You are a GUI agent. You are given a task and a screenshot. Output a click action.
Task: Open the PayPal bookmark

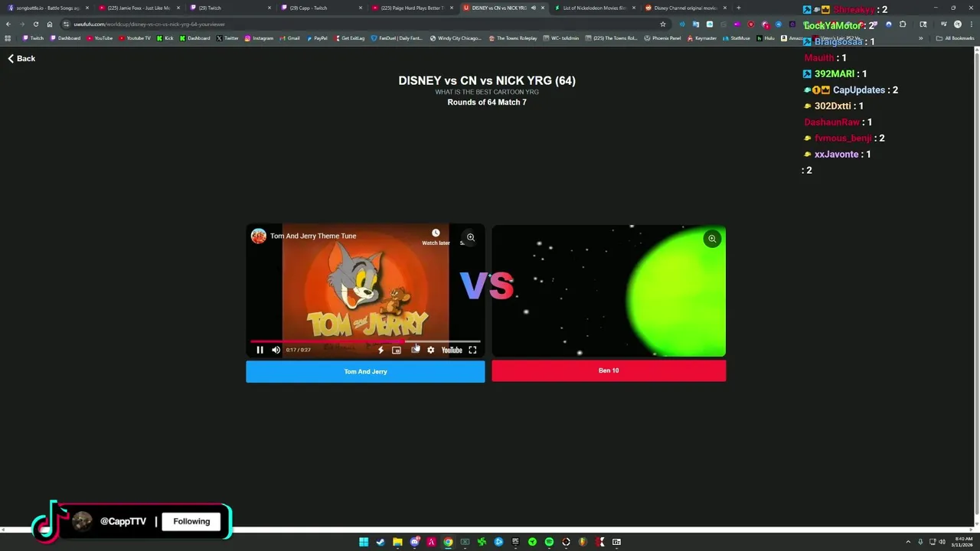tap(317, 37)
